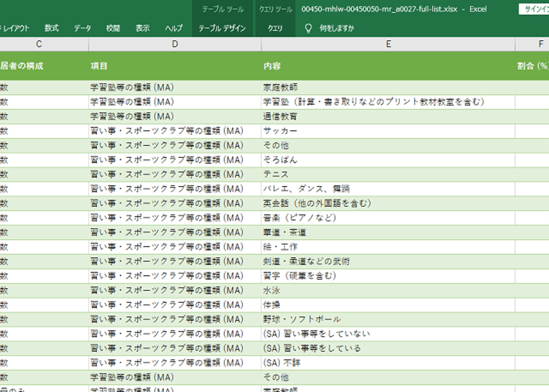This screenshot has width=549, height=392.
Task: Open the ヘルプ tab
Action: (x=173, y=29)
